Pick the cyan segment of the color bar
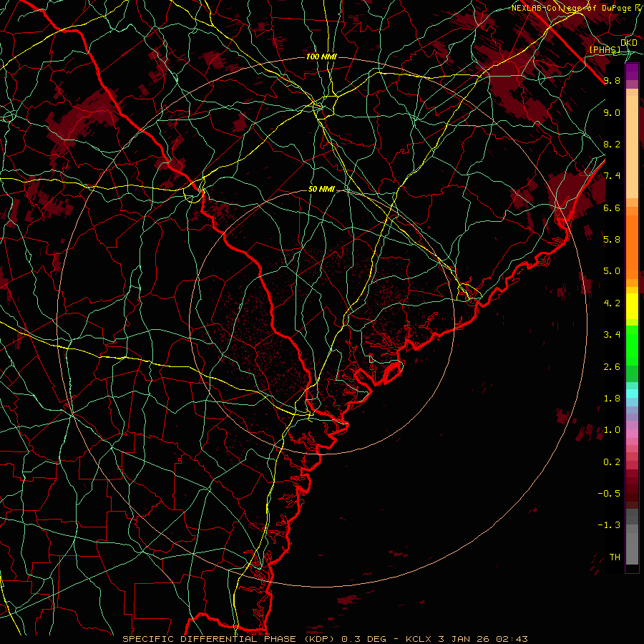This screenshot has height=644, width=644. [632, 394]
